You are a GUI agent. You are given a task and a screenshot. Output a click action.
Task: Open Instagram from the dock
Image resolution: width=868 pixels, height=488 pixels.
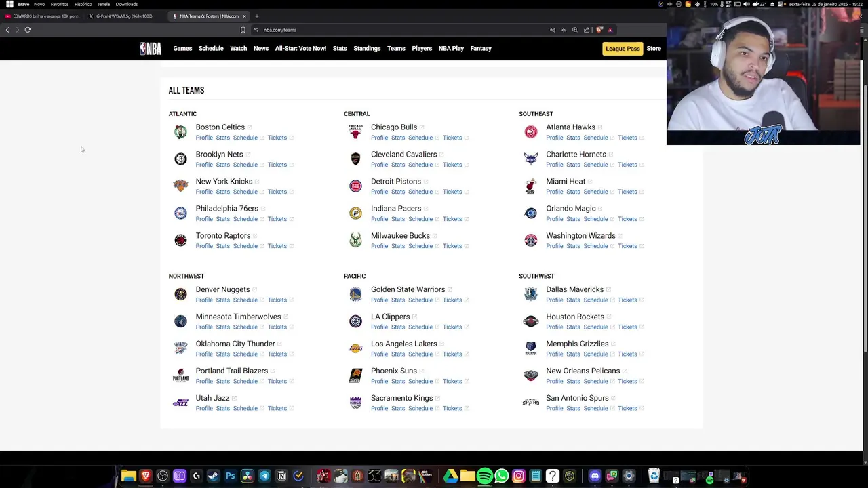click(519, 476)
